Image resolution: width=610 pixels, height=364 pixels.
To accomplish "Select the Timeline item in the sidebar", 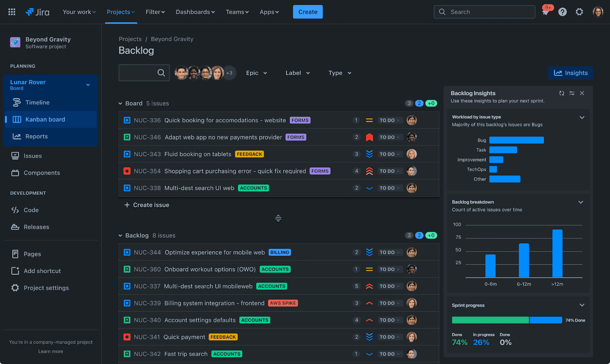I will [x=38, y=102].
